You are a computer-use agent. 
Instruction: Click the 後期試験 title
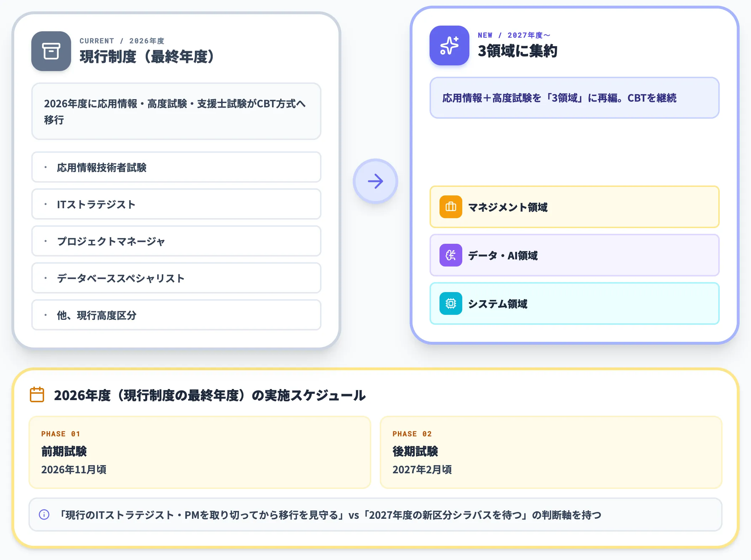[x=415, y=451]
